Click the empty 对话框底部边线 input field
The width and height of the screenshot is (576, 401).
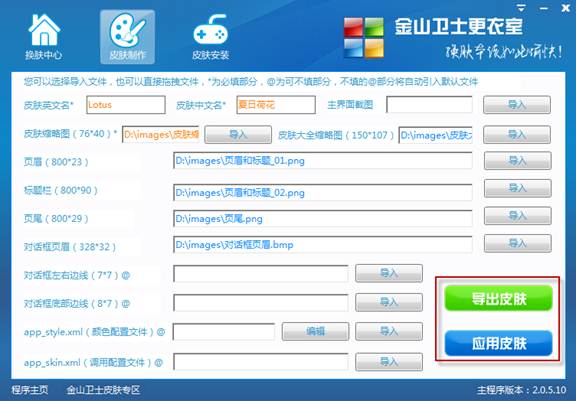pyautogui.click(x=260, y=303)
